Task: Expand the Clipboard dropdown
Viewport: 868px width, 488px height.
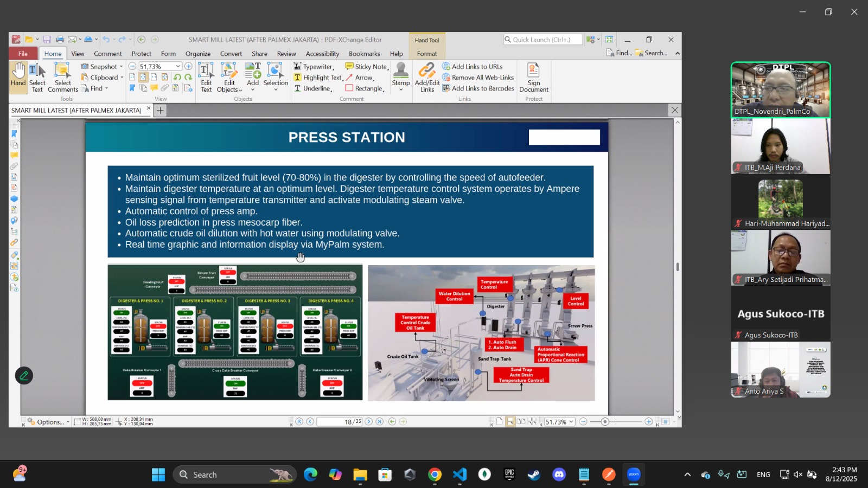Action: [122, 78]
